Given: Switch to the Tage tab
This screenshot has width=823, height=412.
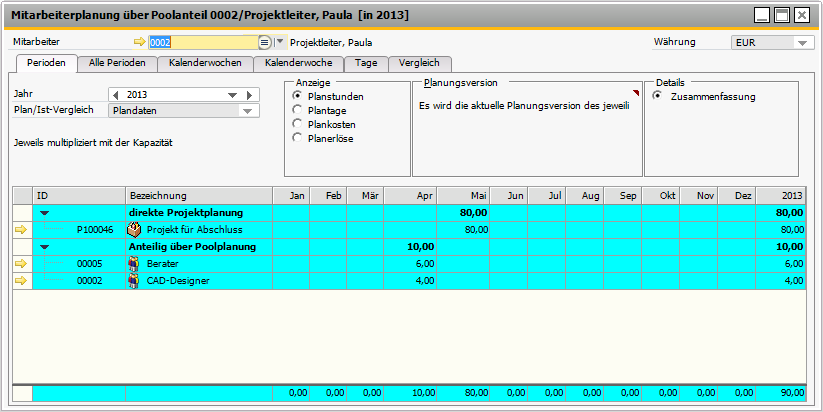Looking at the screenshot, I should coord(366,63).
